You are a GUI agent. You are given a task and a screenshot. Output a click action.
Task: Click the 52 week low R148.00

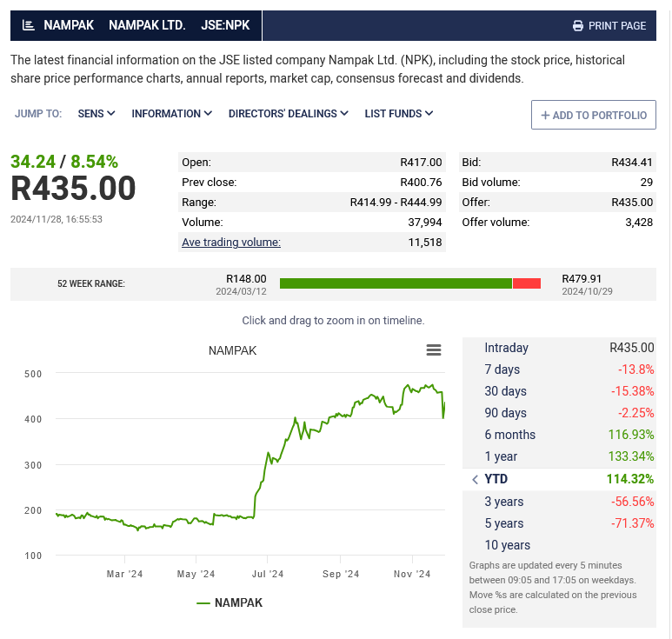[x=246, y=279]
